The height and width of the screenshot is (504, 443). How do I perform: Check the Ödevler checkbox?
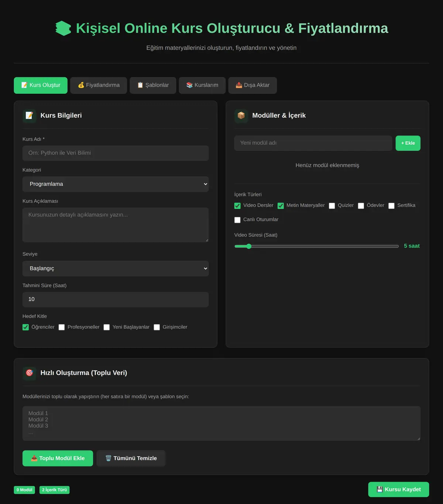point(361,206)
